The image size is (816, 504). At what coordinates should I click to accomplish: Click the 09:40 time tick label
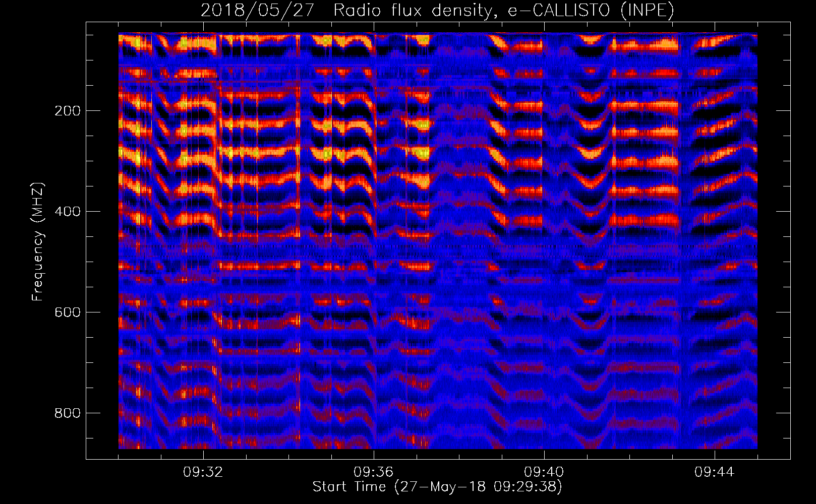click(x=544, y=472)
